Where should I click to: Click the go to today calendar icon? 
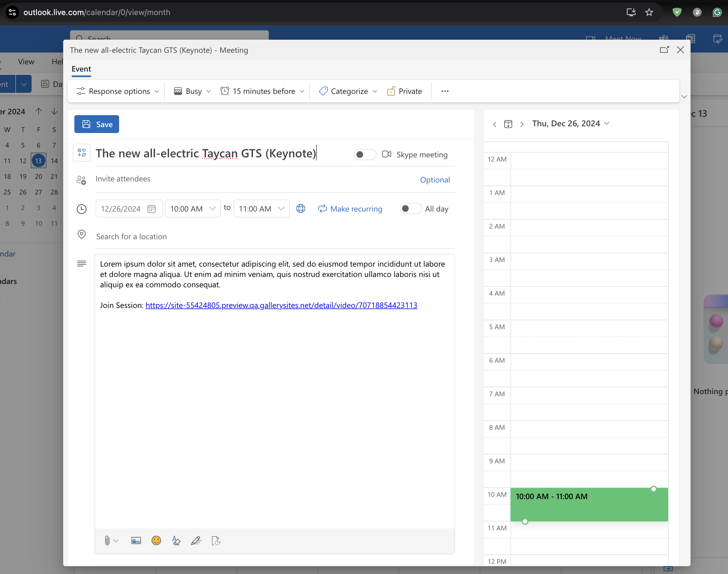[x=508, y=124]
